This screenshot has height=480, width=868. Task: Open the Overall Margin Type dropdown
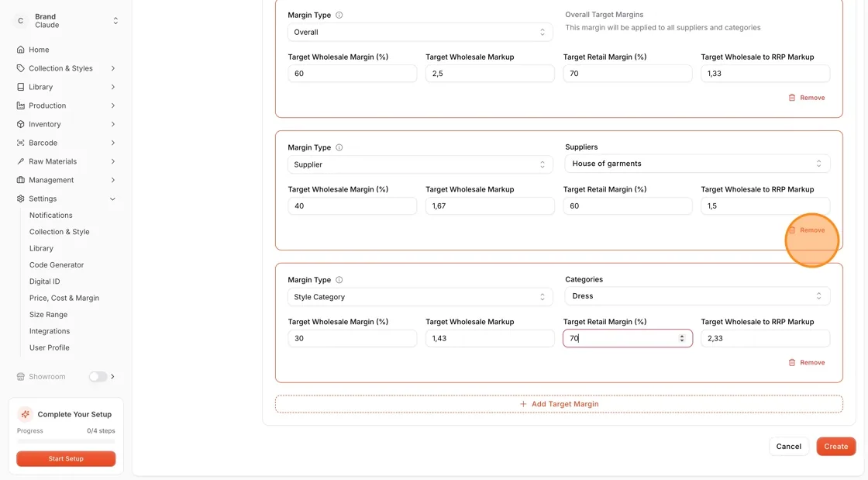point(420,32)
